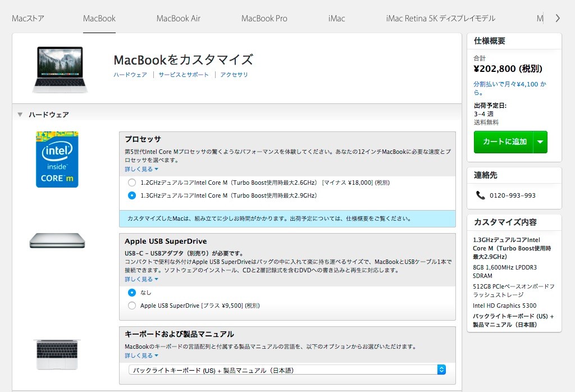Click the right chevron arrow in navigation
The width and height of the screenshot is (575, 392).
[x=558, y=19]
